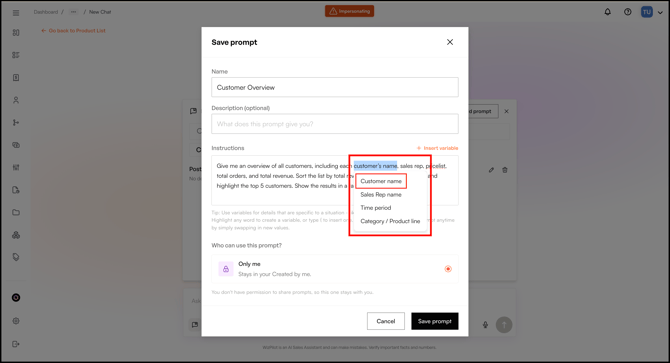
Task: Open the branch workflow sidebar icon
Action: (16, 123)
